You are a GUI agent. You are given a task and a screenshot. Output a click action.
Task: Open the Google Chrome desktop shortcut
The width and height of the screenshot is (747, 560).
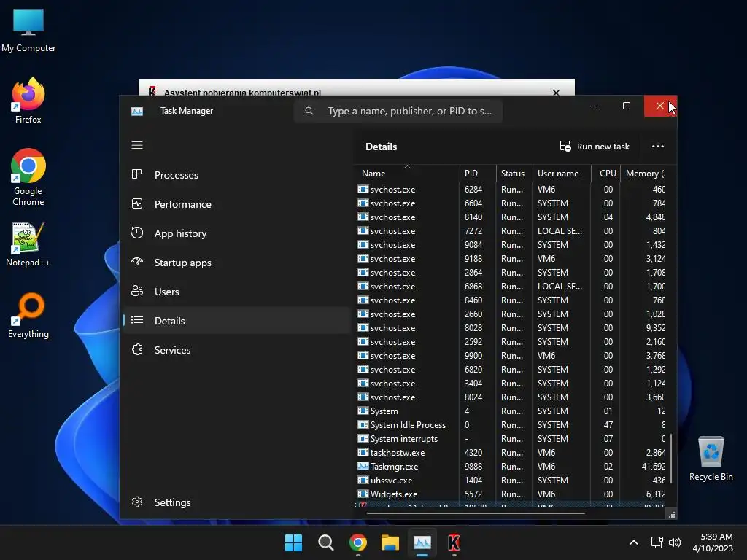[x=28, y=177]
